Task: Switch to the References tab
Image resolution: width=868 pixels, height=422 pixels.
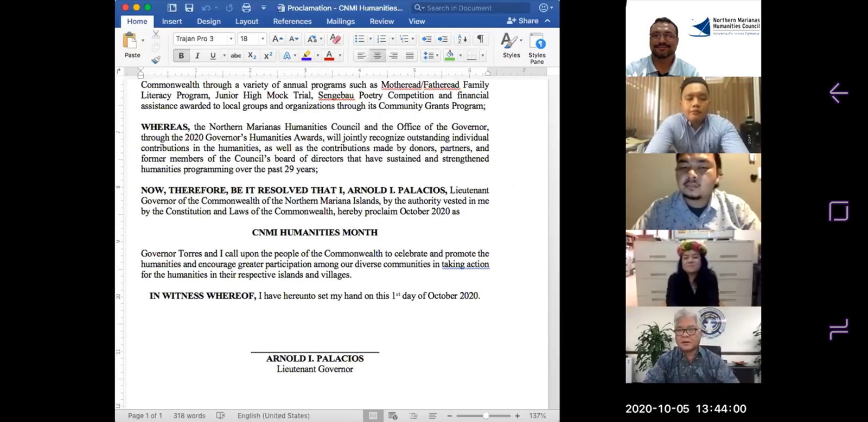Action: pos(292,21)
